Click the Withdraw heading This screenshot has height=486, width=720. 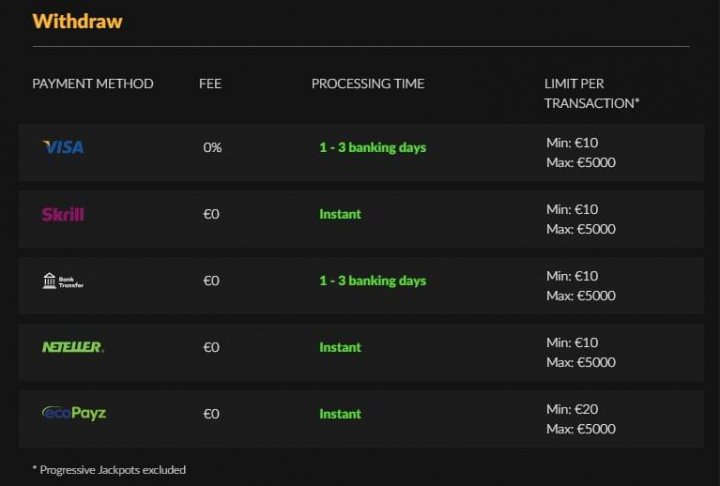click(77, 21)
